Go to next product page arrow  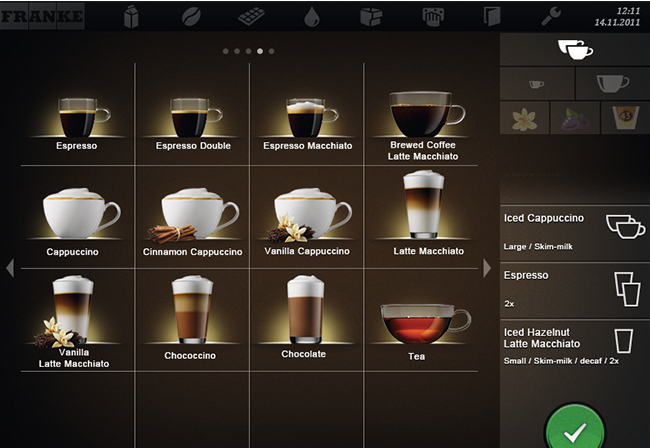[x=487, y=268]
